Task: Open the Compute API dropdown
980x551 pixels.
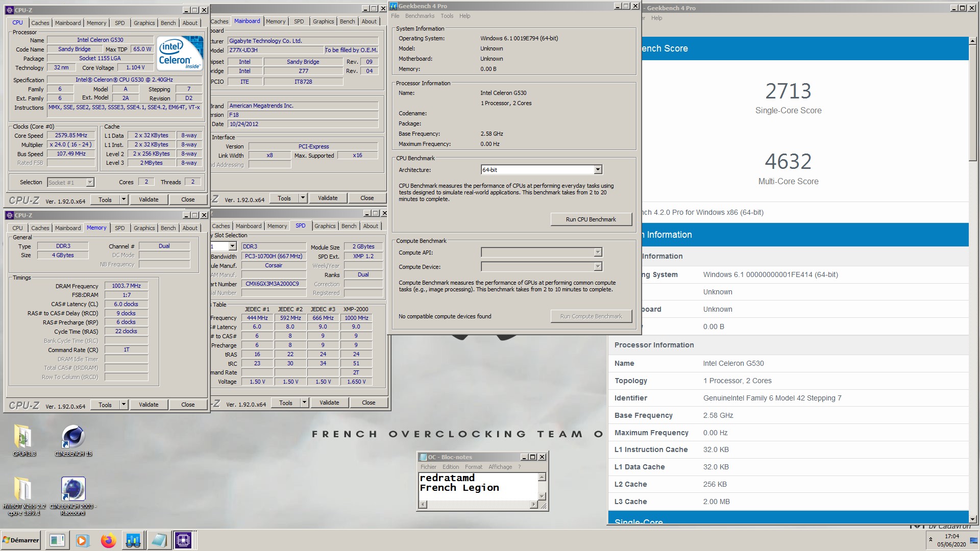Action: (x=598, y=253)
